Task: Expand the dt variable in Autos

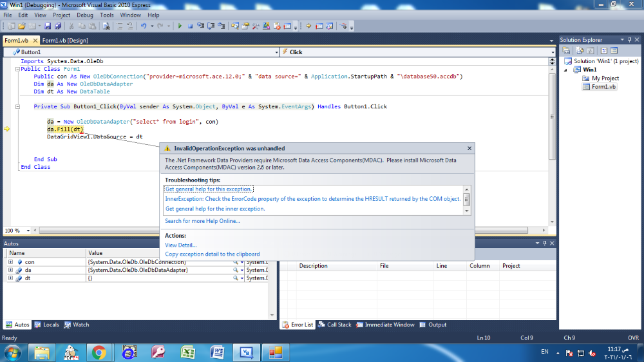Action: coord(11,278)
